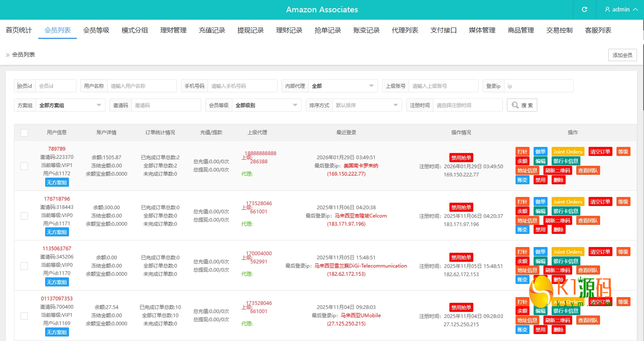Click 打针 for user 1135063767

pyautogui.click(x=522, y=252)
